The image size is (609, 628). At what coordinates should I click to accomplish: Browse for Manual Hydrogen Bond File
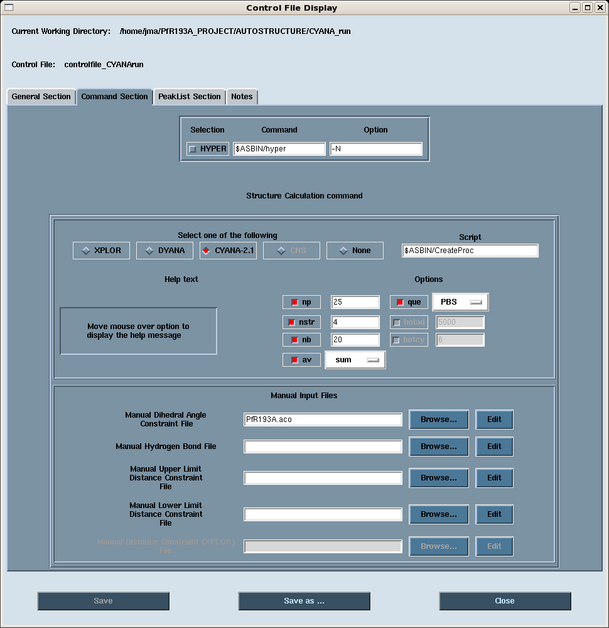(438, 446)
